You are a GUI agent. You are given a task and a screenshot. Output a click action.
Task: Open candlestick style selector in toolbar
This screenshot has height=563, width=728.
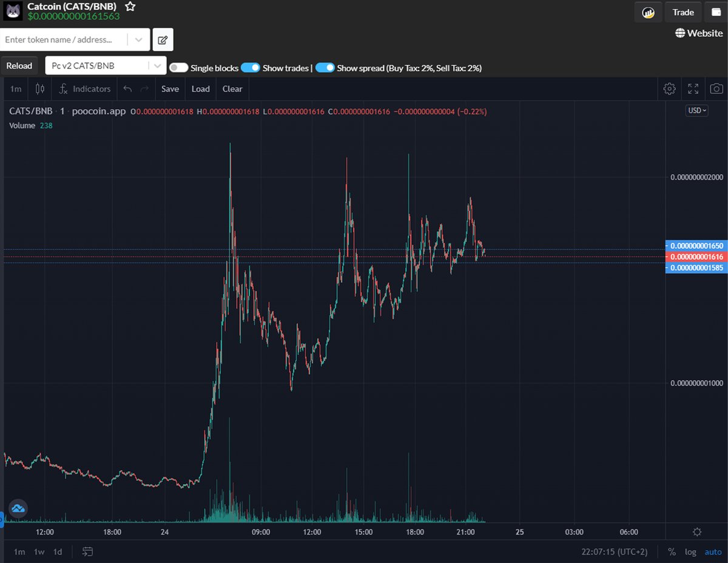pos(39,89)
